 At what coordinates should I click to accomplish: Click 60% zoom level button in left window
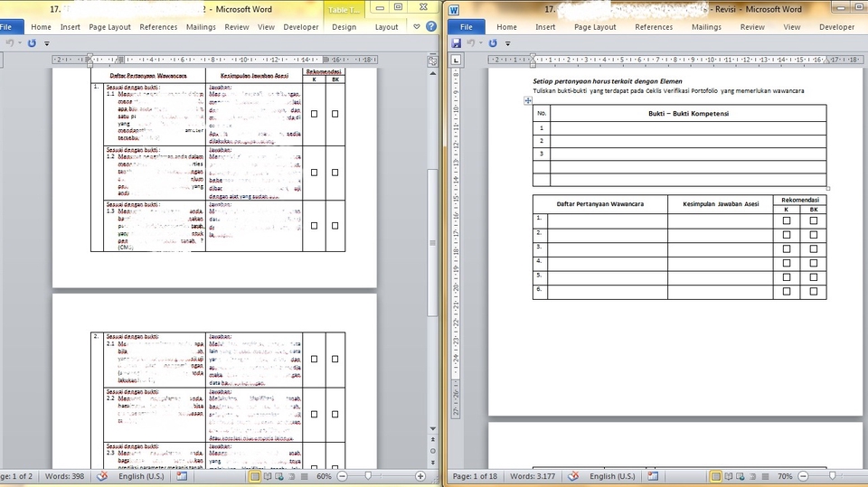click(x=324, y=476)
